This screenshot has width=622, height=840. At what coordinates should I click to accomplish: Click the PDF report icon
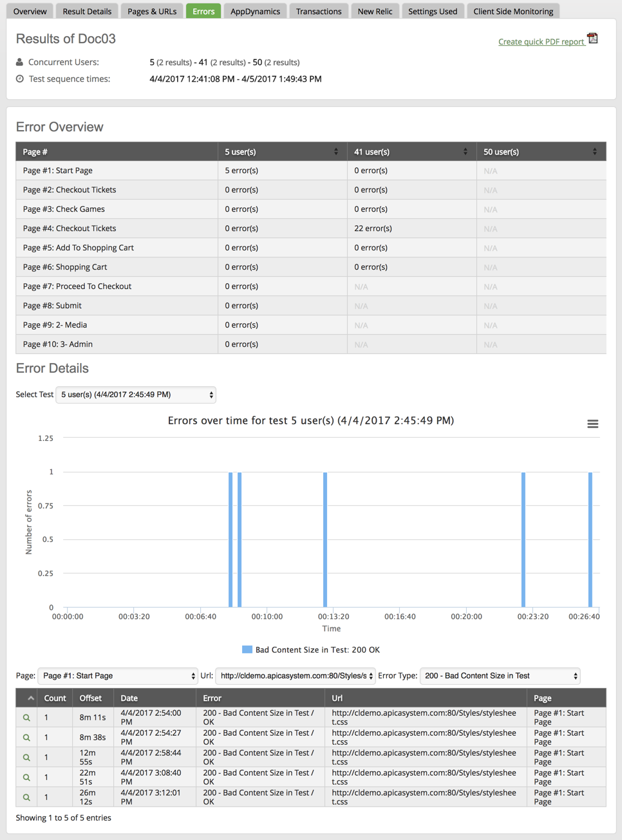click(592, 39)
